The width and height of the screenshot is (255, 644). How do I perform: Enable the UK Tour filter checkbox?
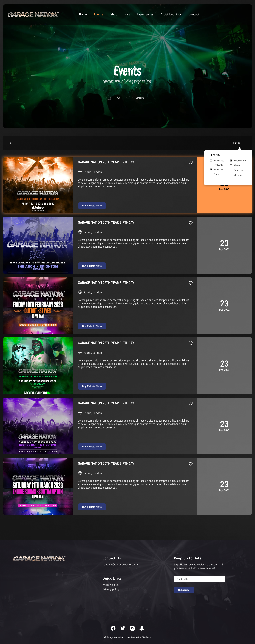click(231, 175)
